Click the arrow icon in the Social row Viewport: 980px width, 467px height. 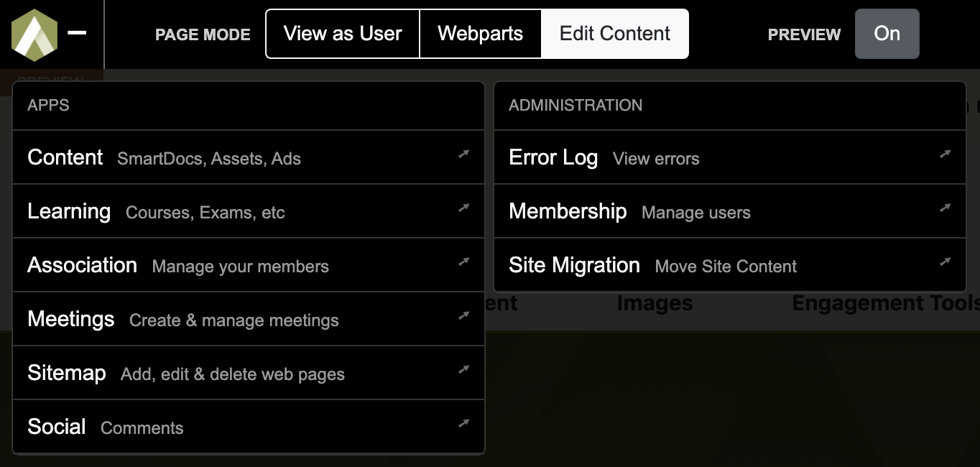(x=463, y=423)
